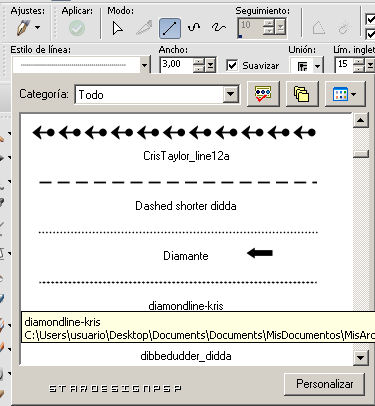Select the edit mode arrow pointer
The height and width of the screenshot is (406, 375).
pyautogui.click(x=117, y=28)
